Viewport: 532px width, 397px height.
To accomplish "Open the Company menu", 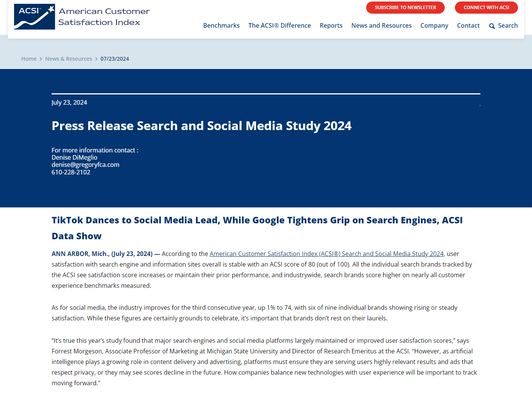I will click(x=434, y=25).
